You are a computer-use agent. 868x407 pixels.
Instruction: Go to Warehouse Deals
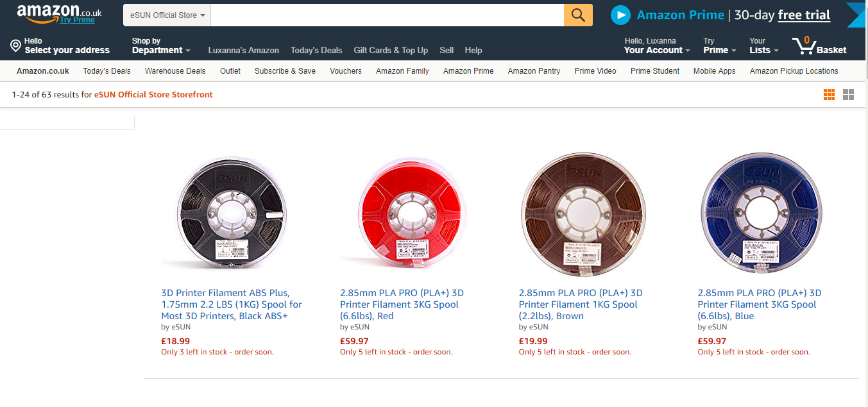click(x=175, y=71)
